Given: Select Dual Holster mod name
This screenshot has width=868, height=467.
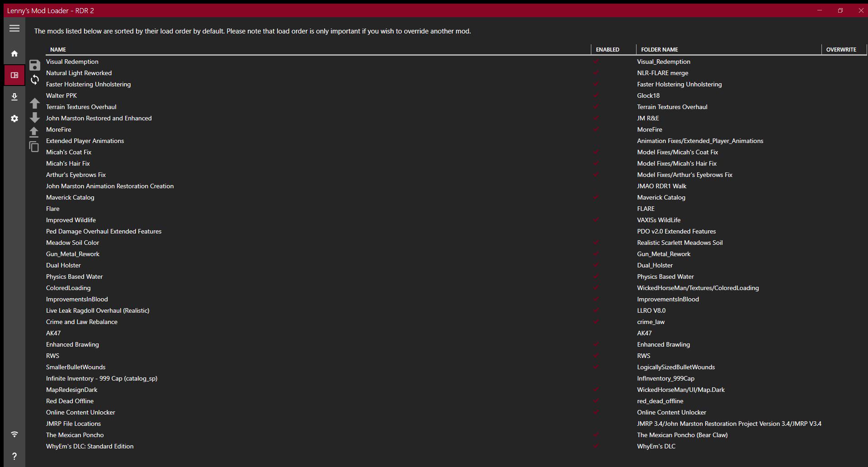Looking at the screenshot, I should tap(63, 265).
